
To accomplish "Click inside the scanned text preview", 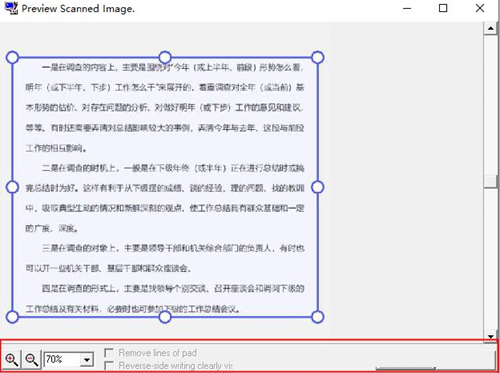I will (165, 187).
